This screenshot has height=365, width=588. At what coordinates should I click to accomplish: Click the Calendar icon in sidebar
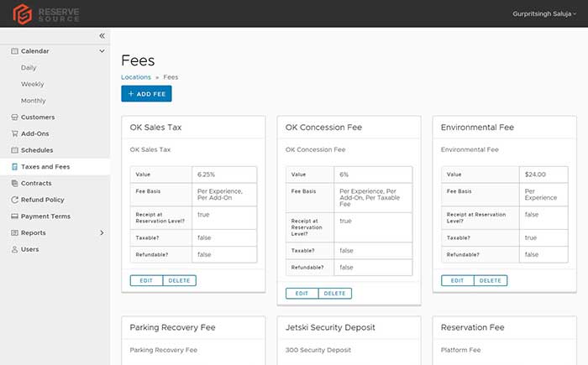(14, 51)
